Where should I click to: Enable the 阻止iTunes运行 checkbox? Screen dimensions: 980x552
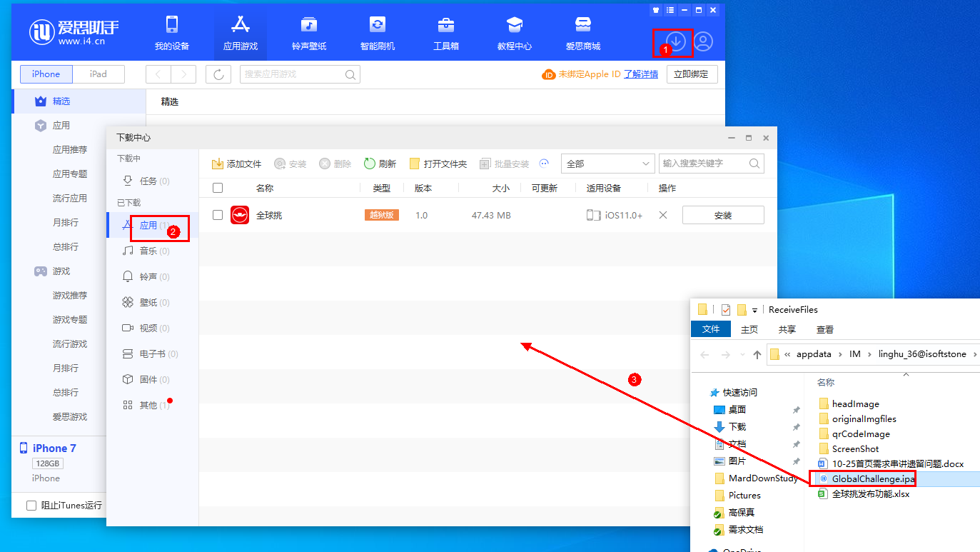click(31, 506)
